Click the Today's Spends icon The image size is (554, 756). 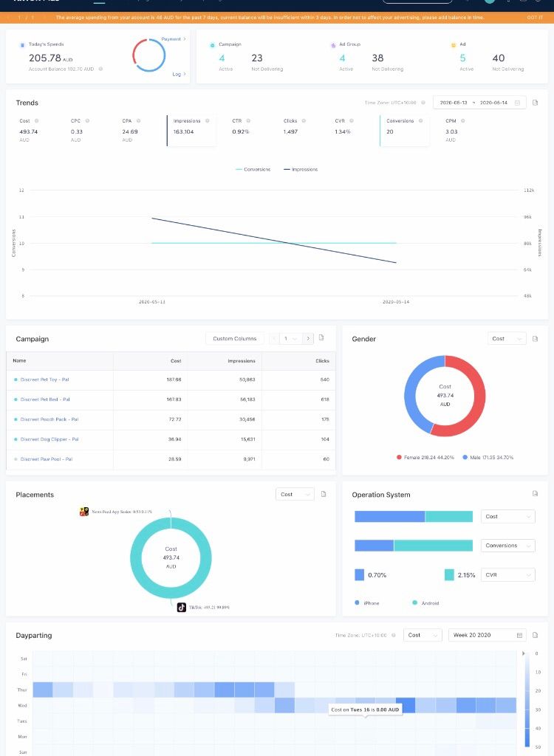[22, 45]
